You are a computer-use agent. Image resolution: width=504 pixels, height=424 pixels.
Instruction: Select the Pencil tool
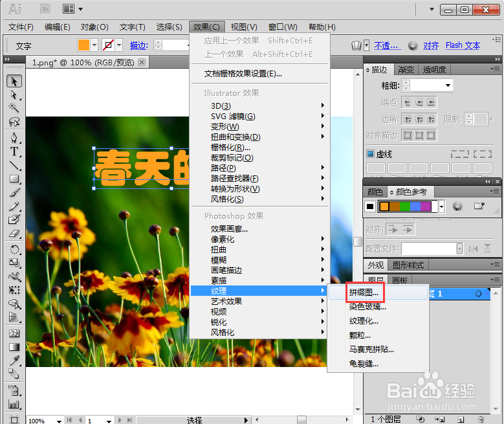[14, 206]
